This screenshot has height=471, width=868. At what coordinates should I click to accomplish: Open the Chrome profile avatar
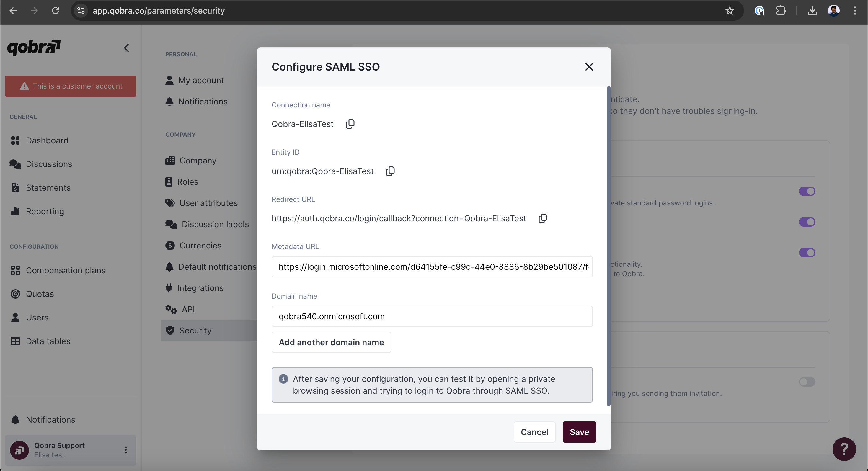pyautogui.click(x=834, y=11)
